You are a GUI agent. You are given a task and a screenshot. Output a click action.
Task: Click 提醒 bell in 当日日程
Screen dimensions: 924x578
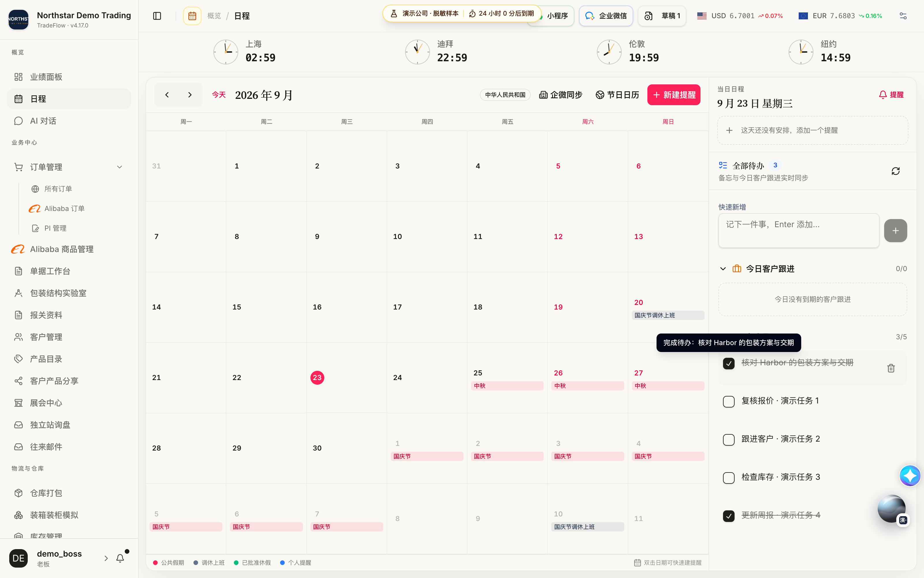pyautogui.click(x=891, y=95)
